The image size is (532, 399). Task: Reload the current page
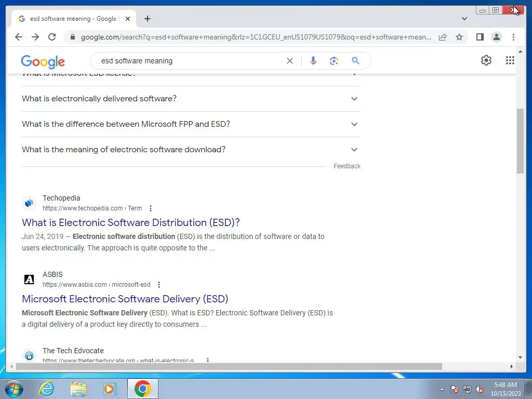[x=52, y=37]
